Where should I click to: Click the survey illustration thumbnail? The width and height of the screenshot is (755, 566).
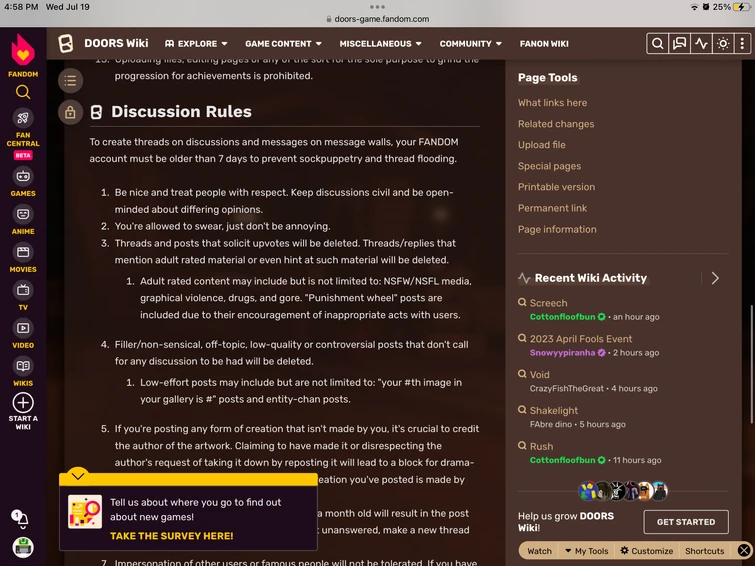(85, 512)
